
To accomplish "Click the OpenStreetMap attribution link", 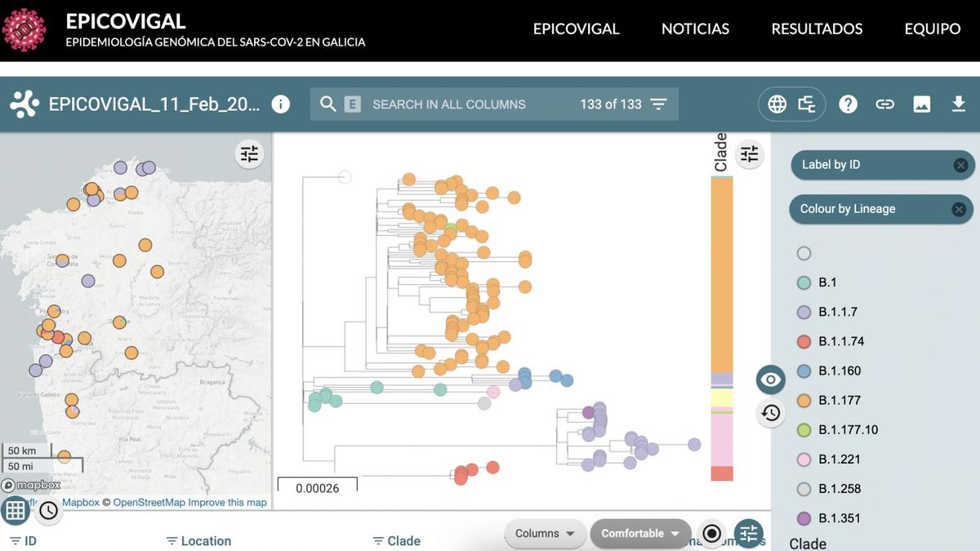I will click(149, 502).
